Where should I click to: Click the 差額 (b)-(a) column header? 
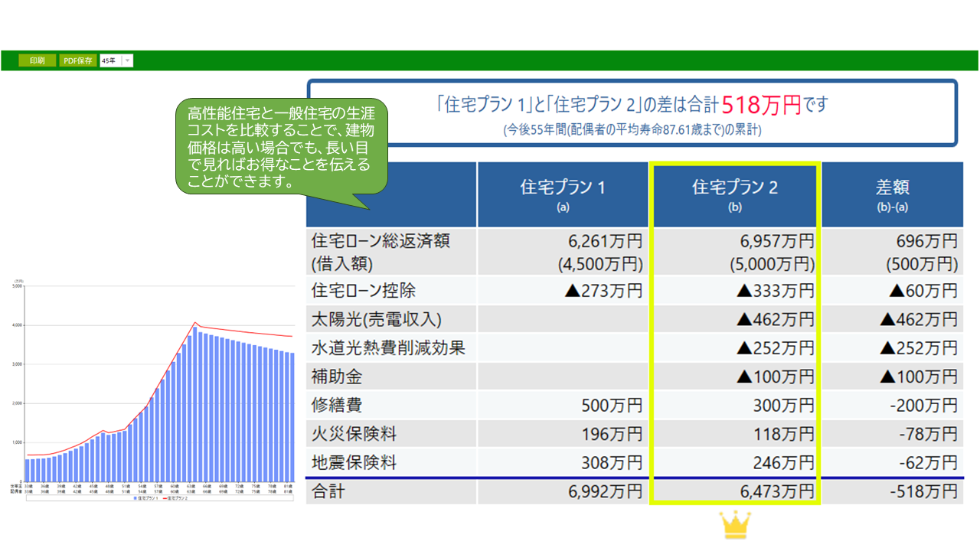892,195
